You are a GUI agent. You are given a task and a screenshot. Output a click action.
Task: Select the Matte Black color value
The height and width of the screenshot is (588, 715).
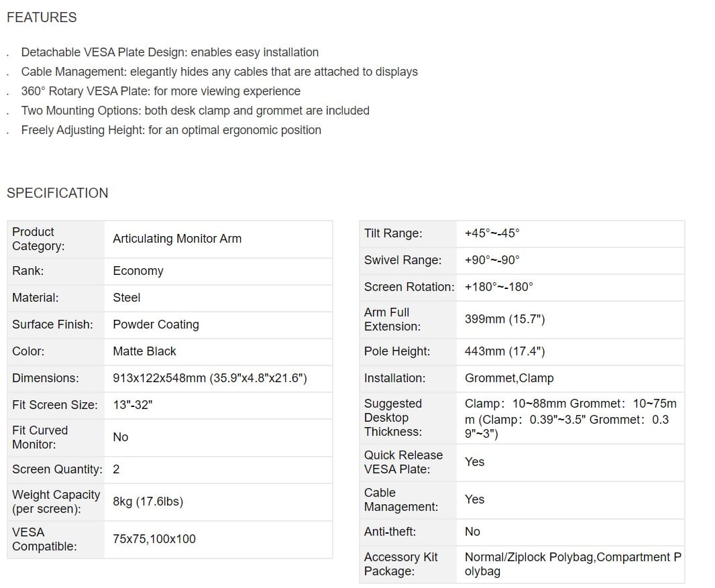pos(145,351)
